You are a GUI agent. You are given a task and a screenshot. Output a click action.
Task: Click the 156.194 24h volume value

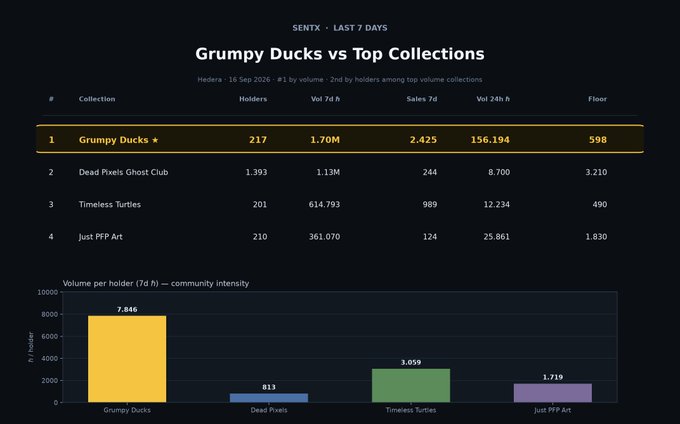click(490, 140)
